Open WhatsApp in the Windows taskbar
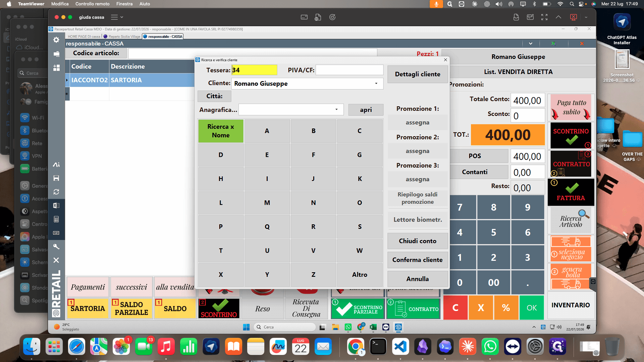This screenshot has height=362, width=644. (348, 327)
